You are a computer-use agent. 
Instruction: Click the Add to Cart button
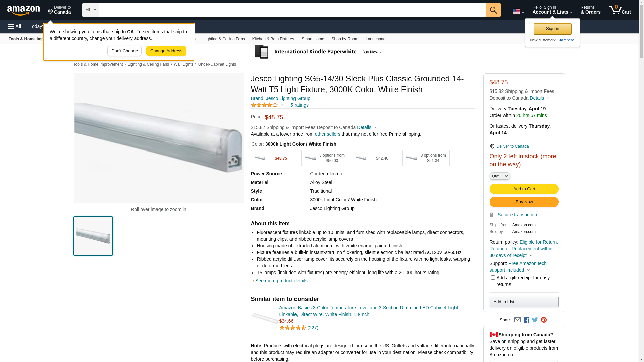click(x=524, y=189)
